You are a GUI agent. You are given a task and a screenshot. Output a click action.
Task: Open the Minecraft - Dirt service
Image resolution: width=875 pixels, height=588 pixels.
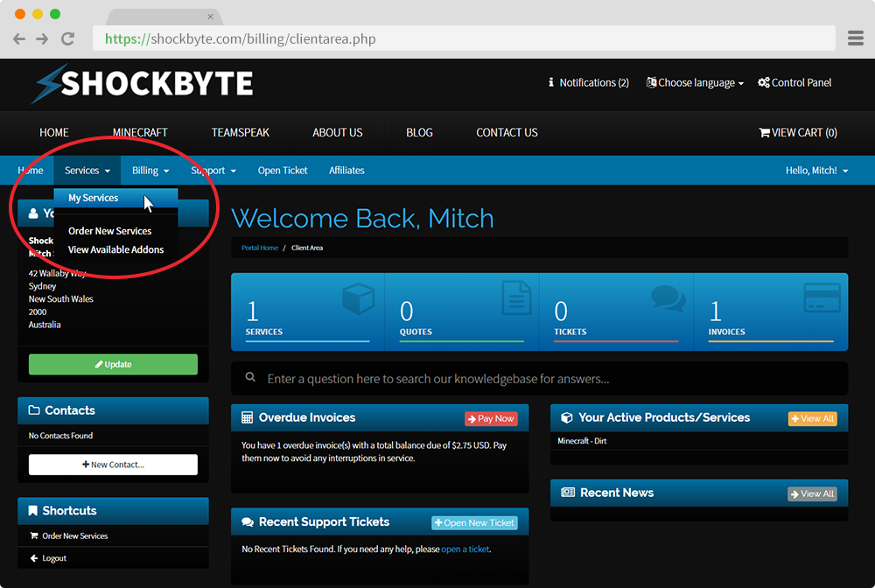(582, 441)
